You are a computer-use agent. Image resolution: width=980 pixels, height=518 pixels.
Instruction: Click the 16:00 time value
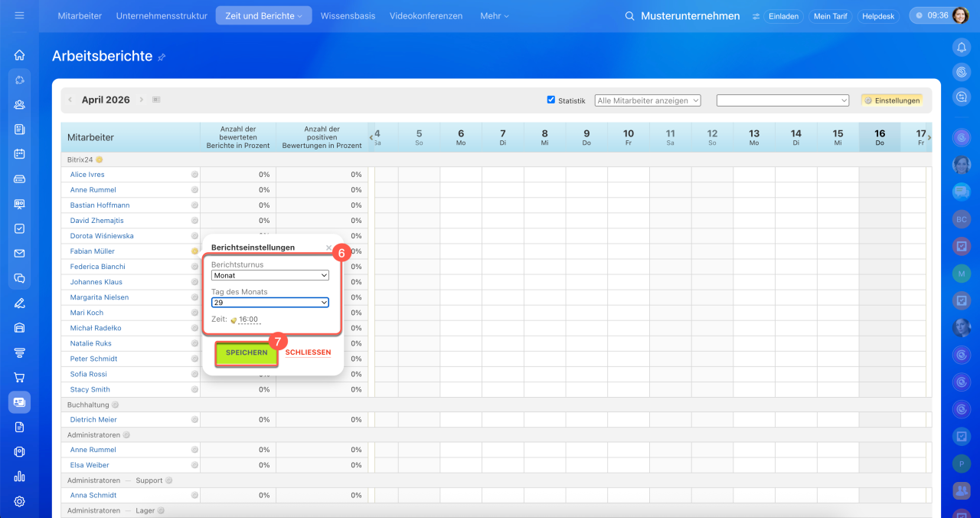tap(248, 320)
